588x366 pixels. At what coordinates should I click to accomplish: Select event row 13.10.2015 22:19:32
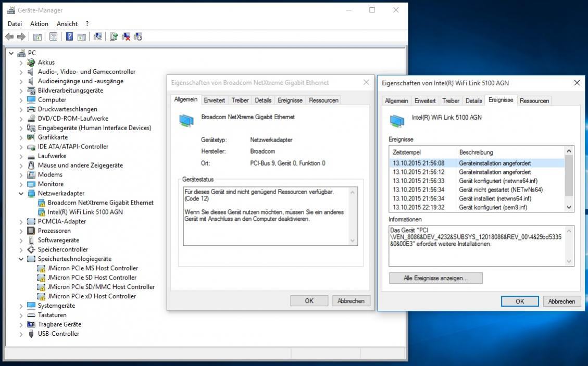tap(477, 207)
